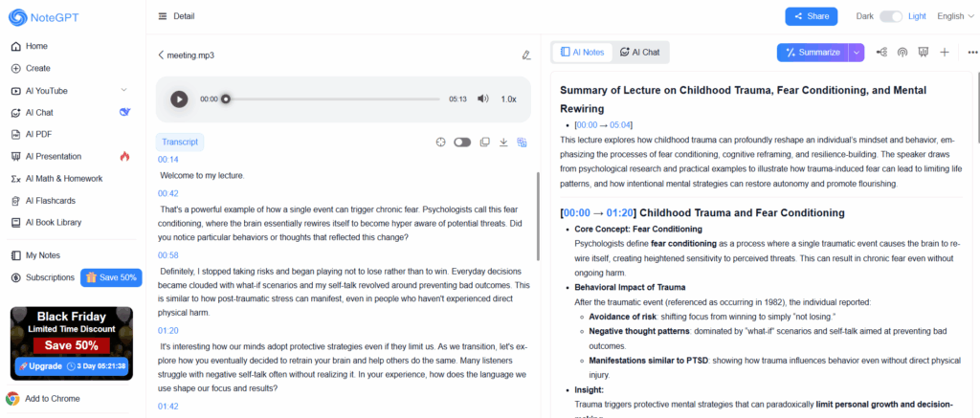Click the edit title pencil icon

525,55
